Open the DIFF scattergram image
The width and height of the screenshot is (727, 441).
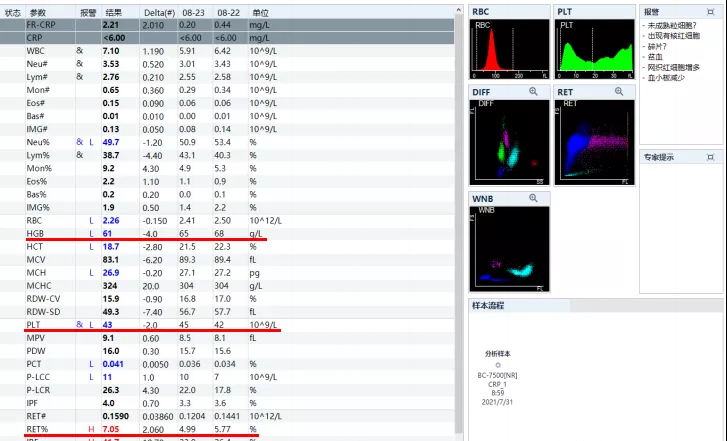pyautogui.click(x=509, y=142)
